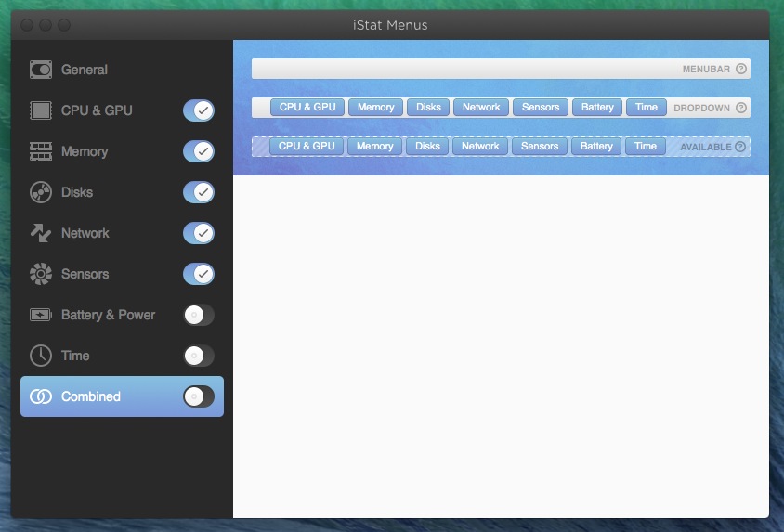Click Memory pill in AVAILABLE row

pos(374,147)
